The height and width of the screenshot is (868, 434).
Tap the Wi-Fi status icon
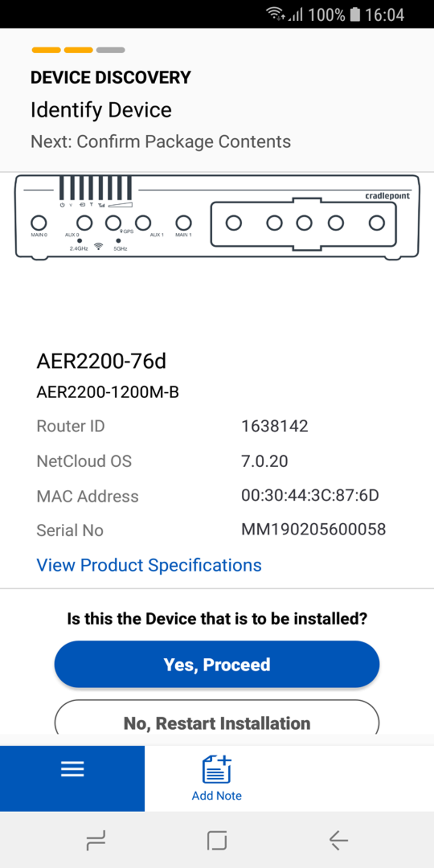click(x=275, y=14)
